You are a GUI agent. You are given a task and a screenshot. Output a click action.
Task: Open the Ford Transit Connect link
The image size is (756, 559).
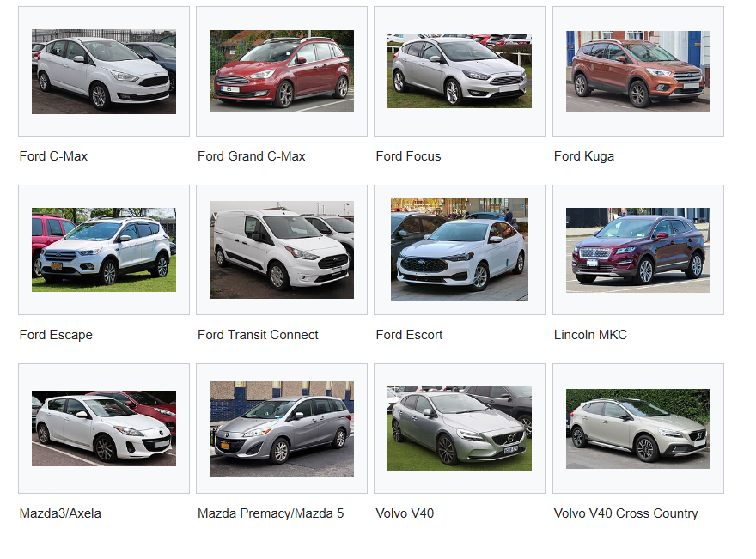[x=258, y=334]
